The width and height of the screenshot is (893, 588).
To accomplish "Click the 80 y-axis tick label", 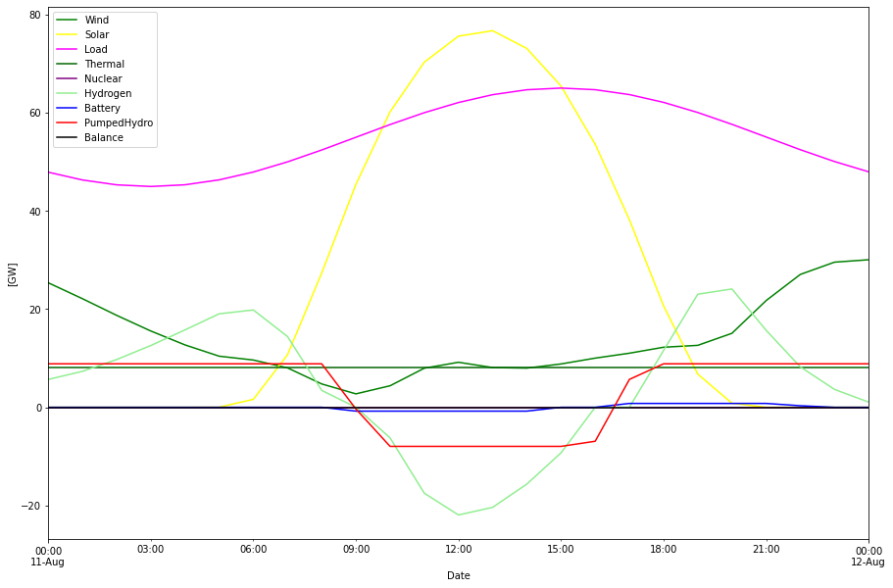I will (35, 15).
